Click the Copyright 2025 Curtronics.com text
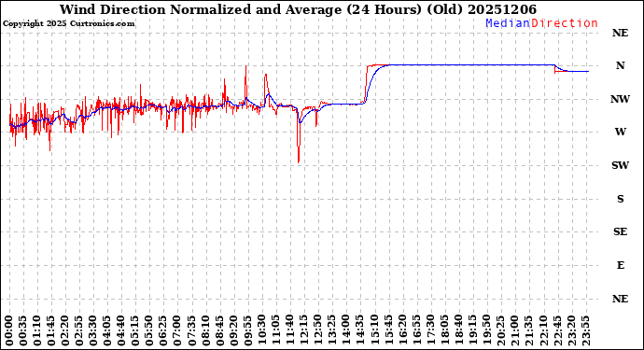 click(x=68, y=24)
